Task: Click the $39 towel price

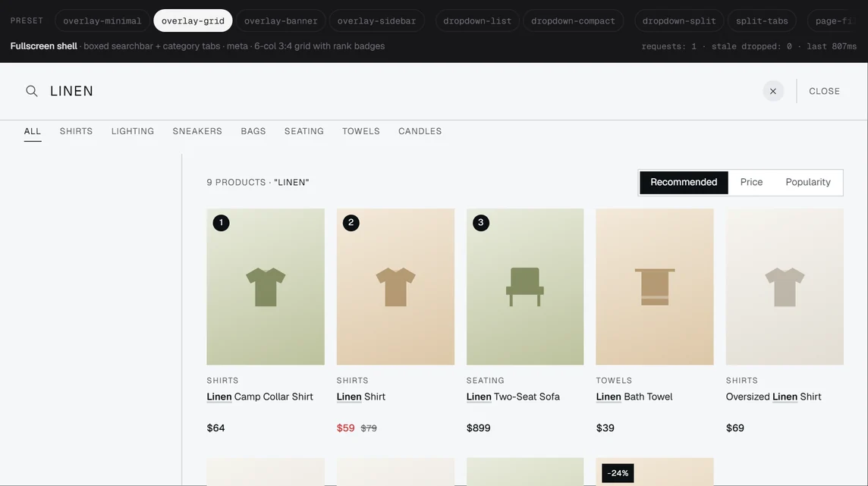Action: pos(605,428)
